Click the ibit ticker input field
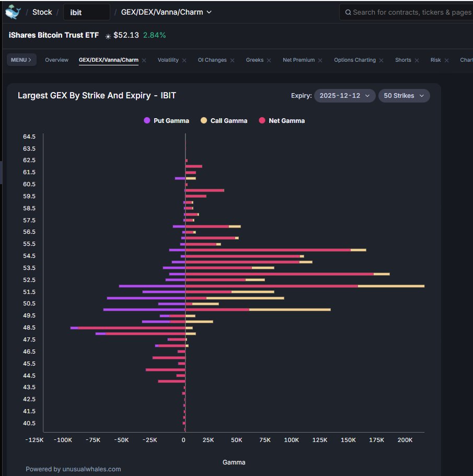 pyautogui.click(x=86, y=12)
